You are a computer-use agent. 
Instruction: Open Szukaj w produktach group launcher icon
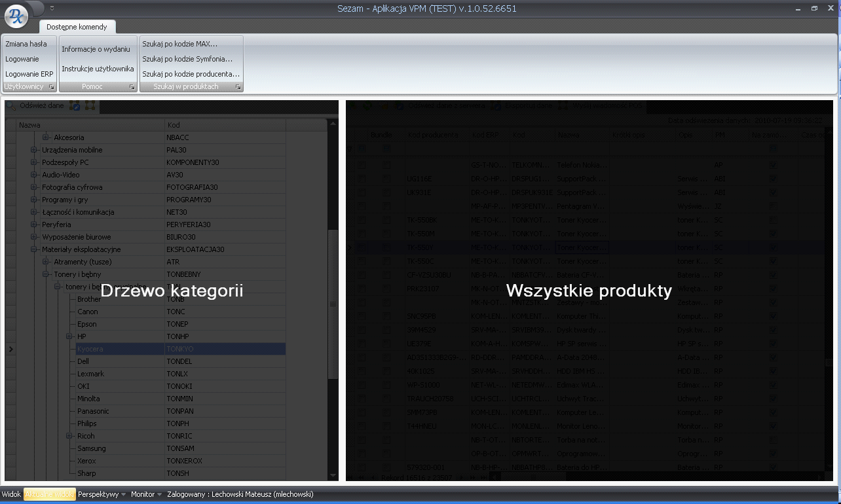[238, 86]
